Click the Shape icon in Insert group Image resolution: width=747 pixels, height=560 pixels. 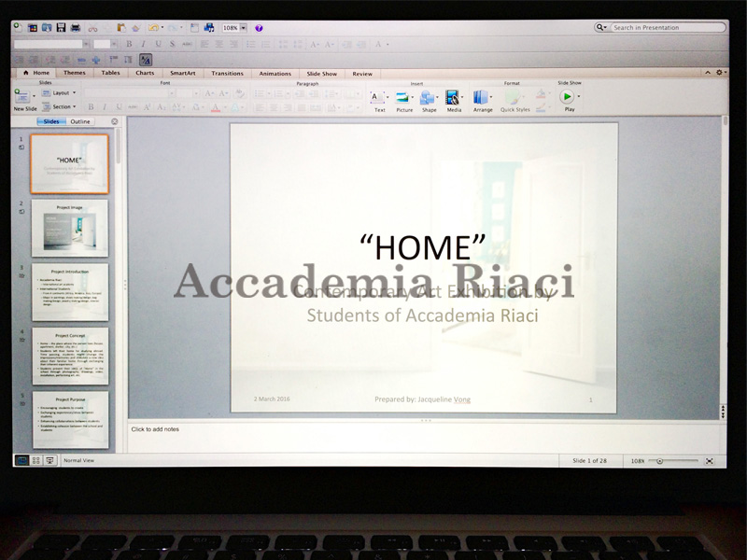pos(427,98)
